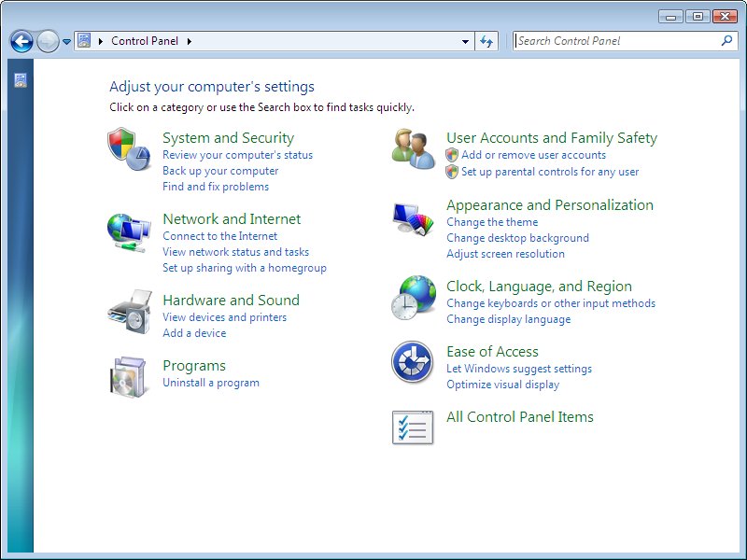Open Ease of Access heading
The image size is (747, 560).
[x=492, y=352]
